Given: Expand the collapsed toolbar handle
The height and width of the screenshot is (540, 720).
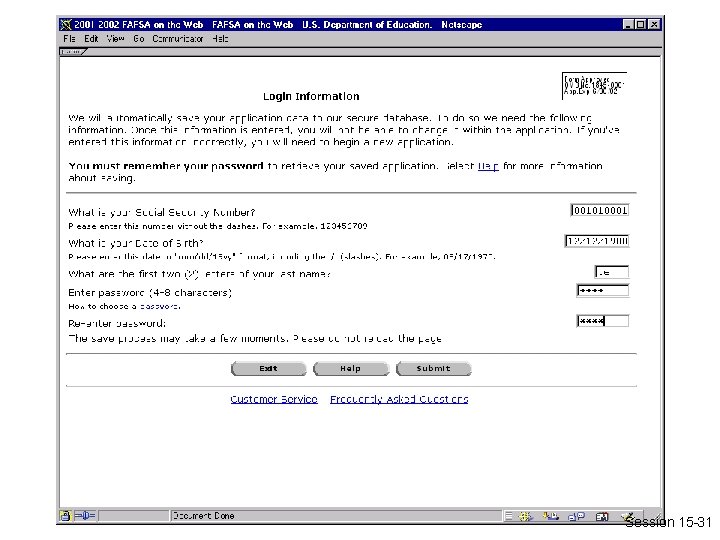Looking at the screenshot, I should click(x=73, y=52).
